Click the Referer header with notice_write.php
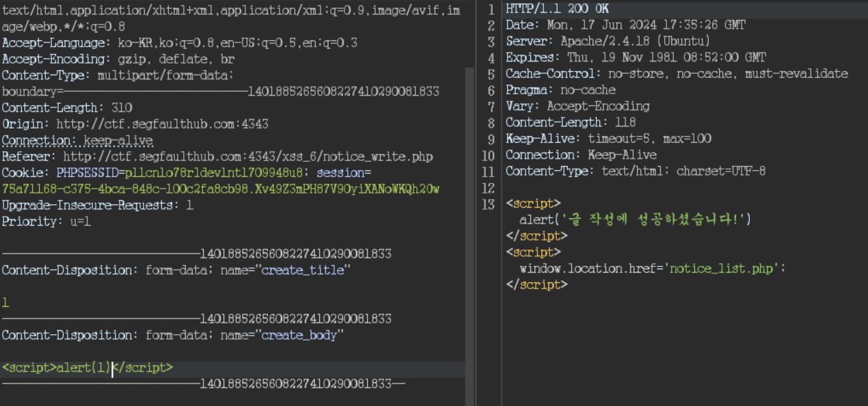 217,157
